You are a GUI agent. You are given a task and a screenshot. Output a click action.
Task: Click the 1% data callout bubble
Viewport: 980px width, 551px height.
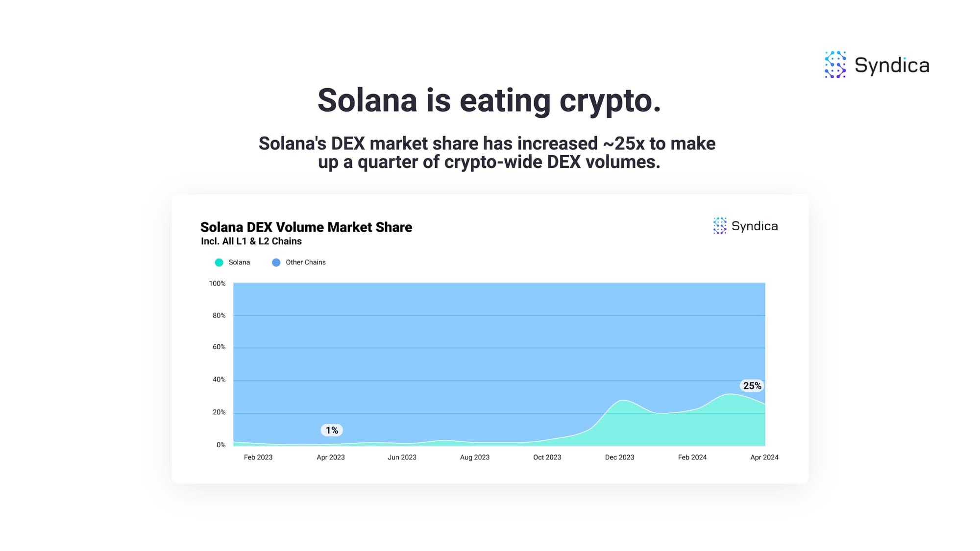pos(332,430)
